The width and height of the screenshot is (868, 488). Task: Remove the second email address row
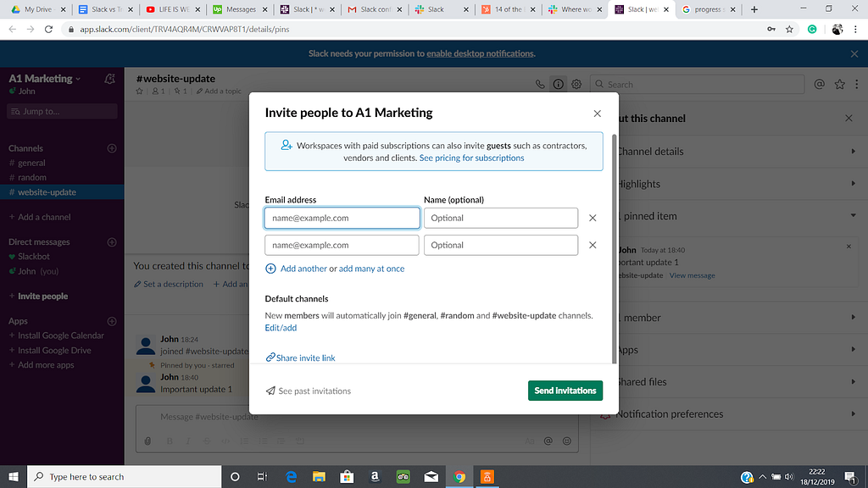pos(593,245)
